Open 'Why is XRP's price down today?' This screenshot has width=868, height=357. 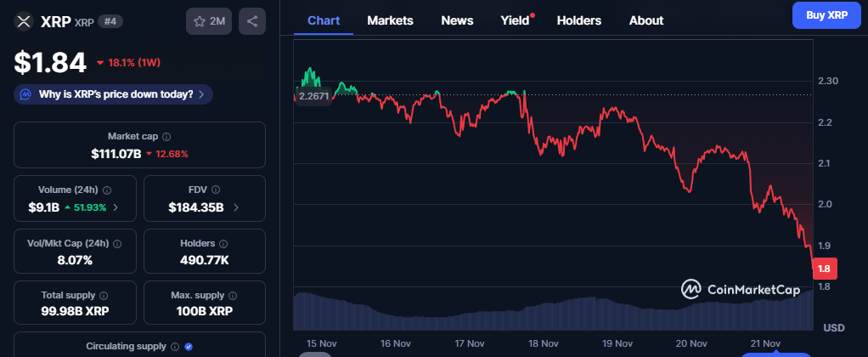tap(113, 94)
